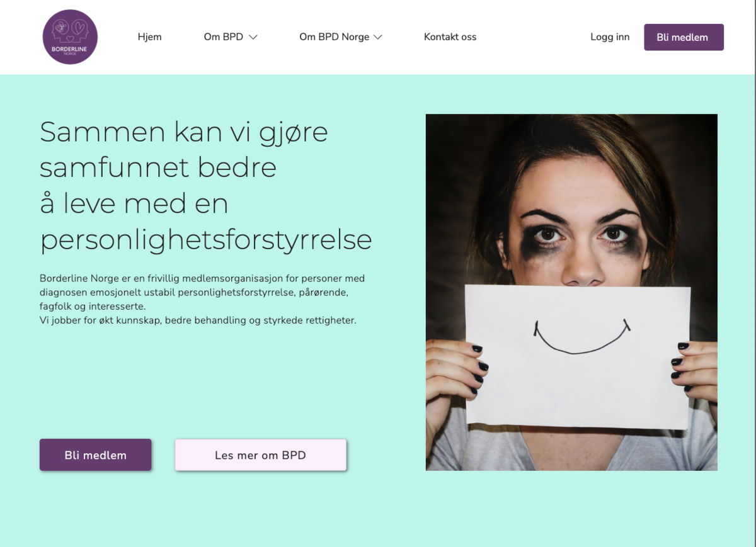
Task: Open the chevron arrow beside Om BPD
Action: coord(253,37)
